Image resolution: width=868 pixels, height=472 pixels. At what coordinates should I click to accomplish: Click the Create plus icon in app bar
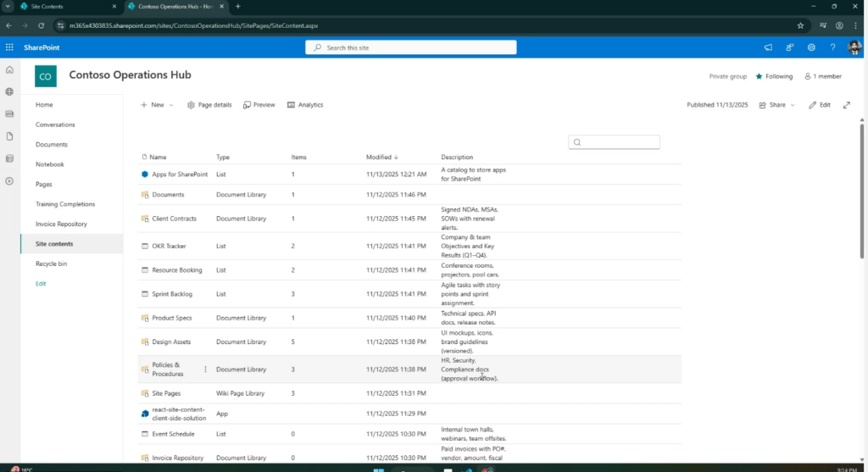[9, 180]
